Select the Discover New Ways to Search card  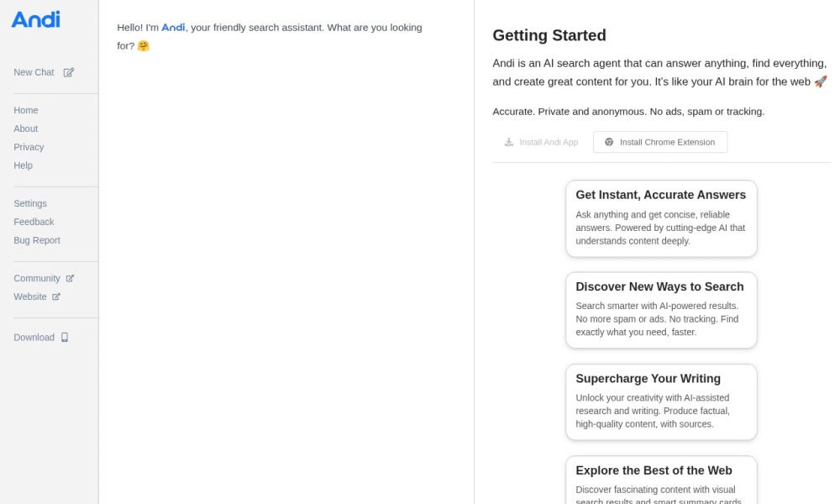[661, 310]
